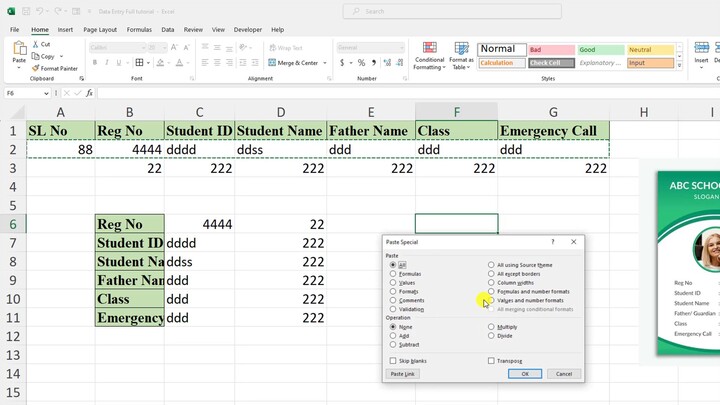The image size is (720, 405).
Task: Click Decrease Decimal icon
Action: (399, 62)
